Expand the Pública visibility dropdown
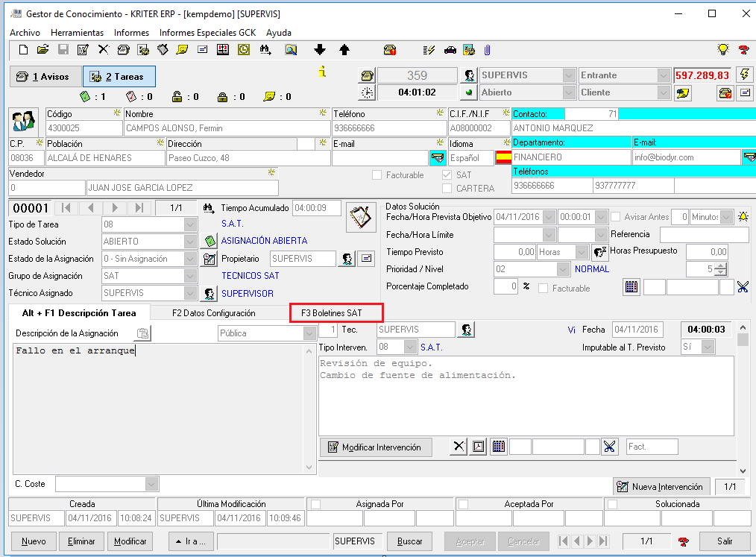 (309, 333)
